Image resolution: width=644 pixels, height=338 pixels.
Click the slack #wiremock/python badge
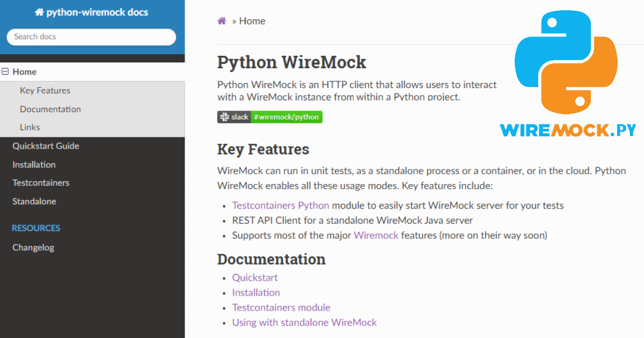[x=270, y=117]
